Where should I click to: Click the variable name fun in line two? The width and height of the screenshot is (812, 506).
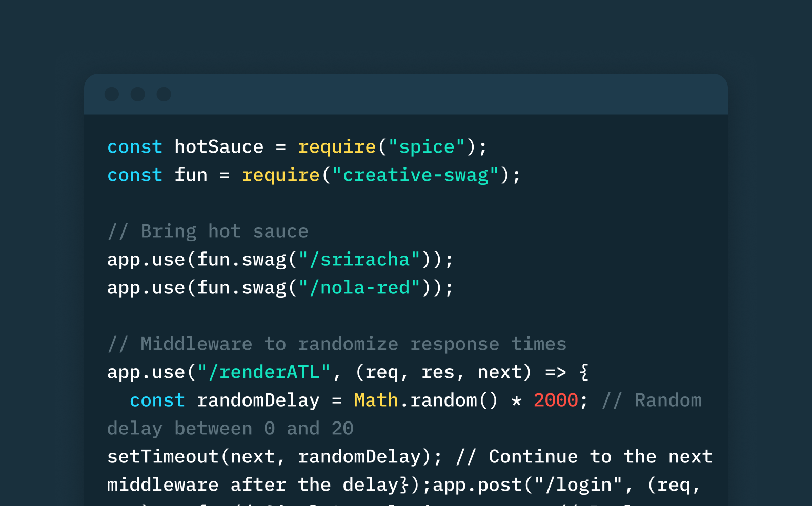(191, 175)
